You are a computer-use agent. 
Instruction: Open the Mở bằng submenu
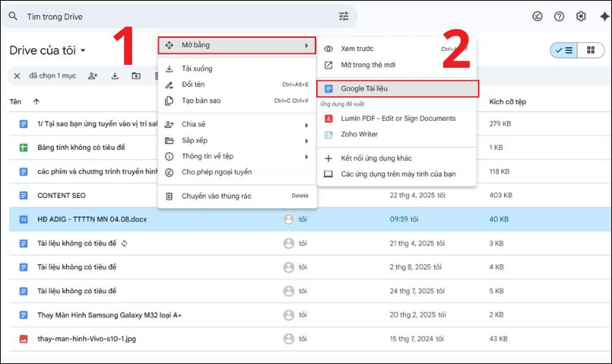237,45
